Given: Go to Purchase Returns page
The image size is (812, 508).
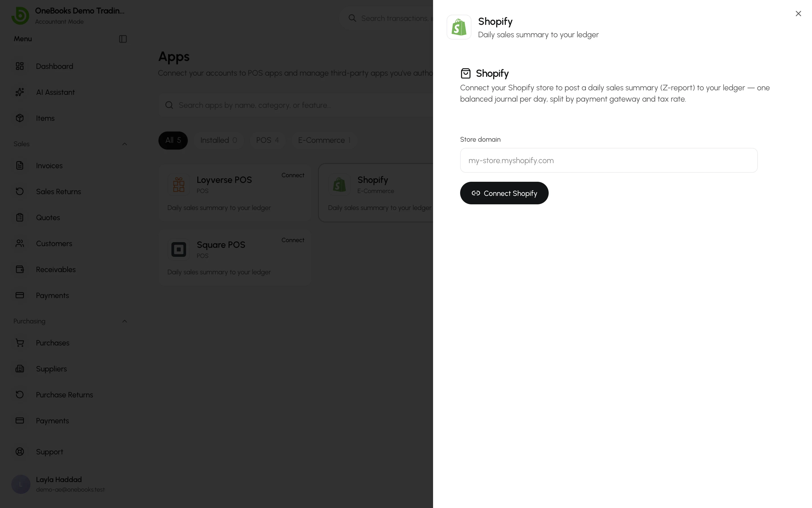Looking at the screenshot, I should pos(64,395).
